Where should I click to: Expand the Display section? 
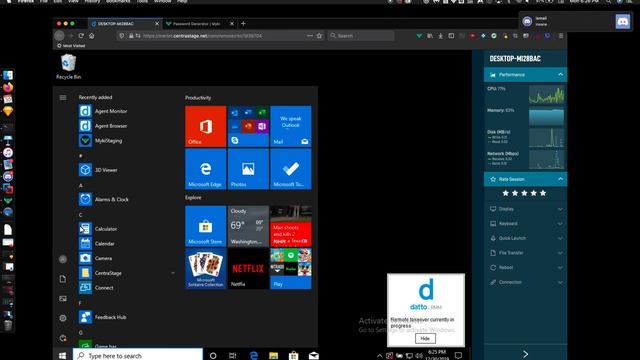pyautogui.click(x=525, y=209)
